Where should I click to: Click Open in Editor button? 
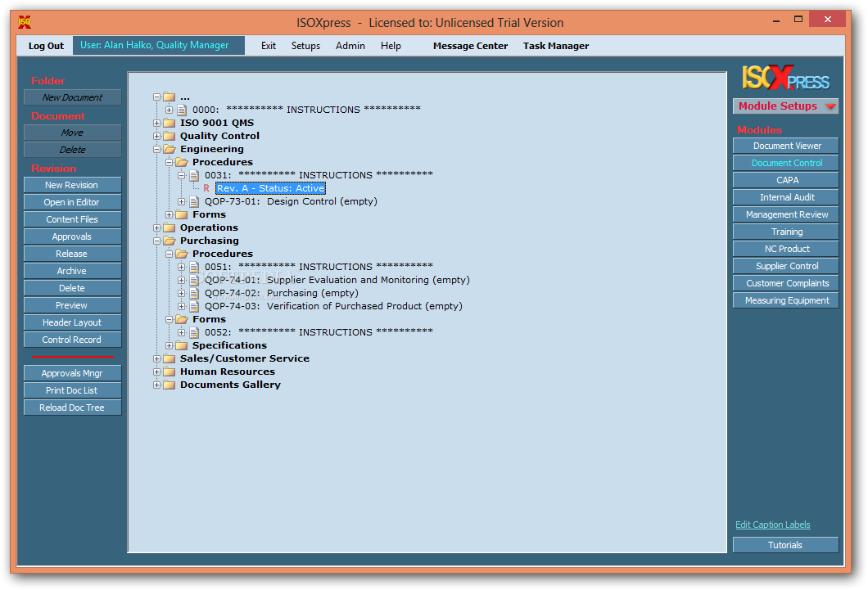pos(72,202)
